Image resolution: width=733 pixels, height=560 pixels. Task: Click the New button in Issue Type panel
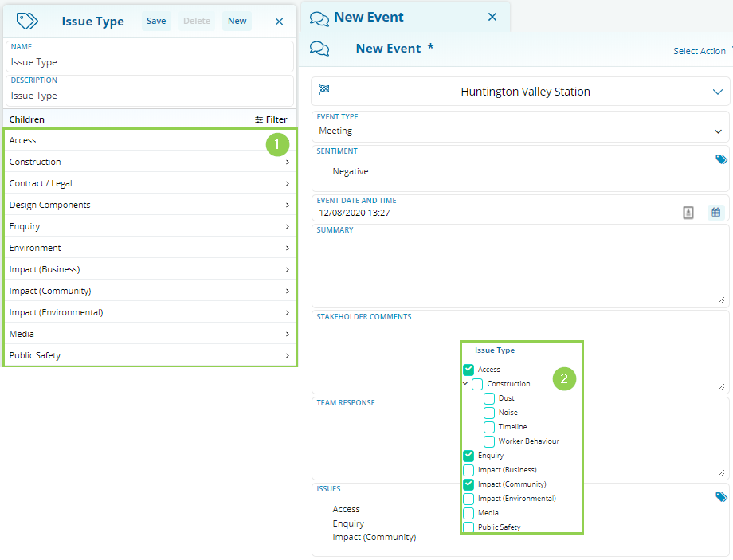(x=237, y=21)
